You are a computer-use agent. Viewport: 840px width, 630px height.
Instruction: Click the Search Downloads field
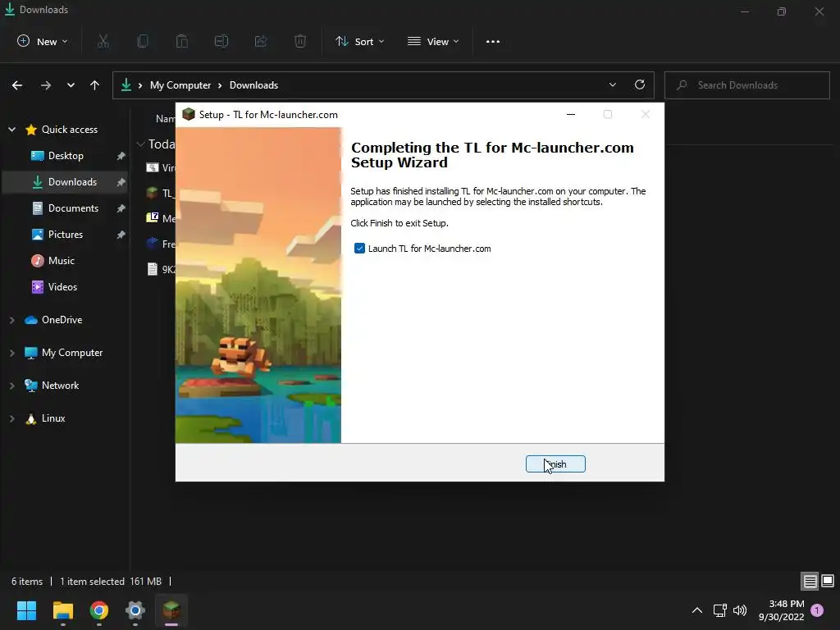(746, 85)
